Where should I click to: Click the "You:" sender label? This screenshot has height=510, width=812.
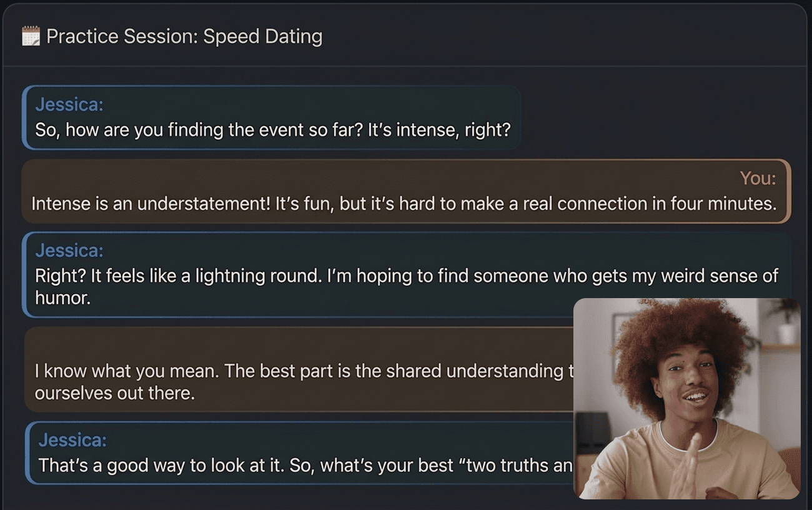point(758,178)
